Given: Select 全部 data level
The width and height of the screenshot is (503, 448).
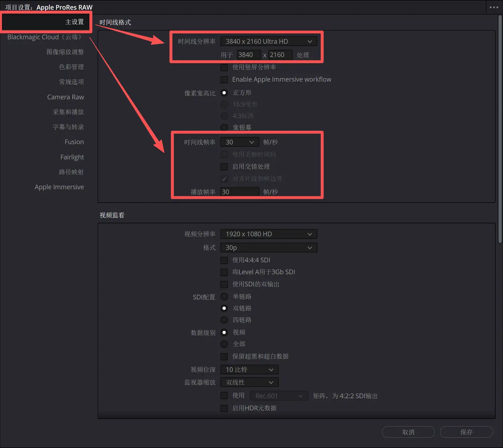Looking at the screenshot, I should 224,344.
